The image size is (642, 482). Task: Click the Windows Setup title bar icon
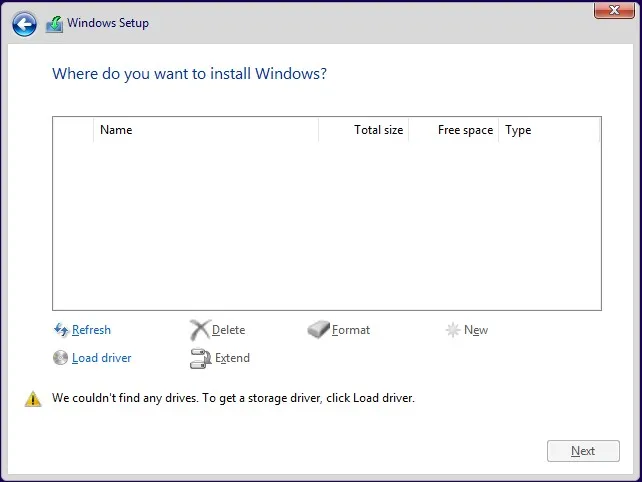click(54, 24)
